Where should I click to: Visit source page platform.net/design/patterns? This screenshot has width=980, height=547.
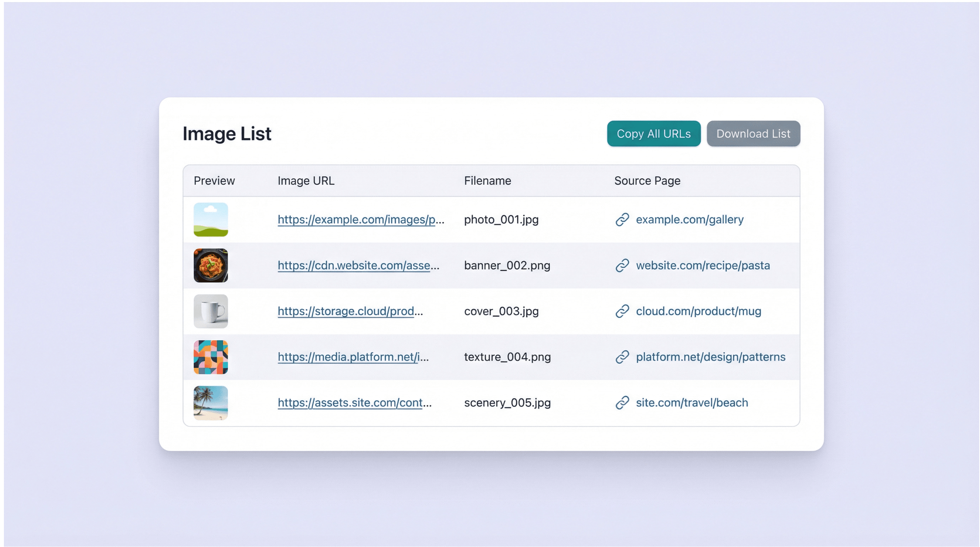coord(710,357)
